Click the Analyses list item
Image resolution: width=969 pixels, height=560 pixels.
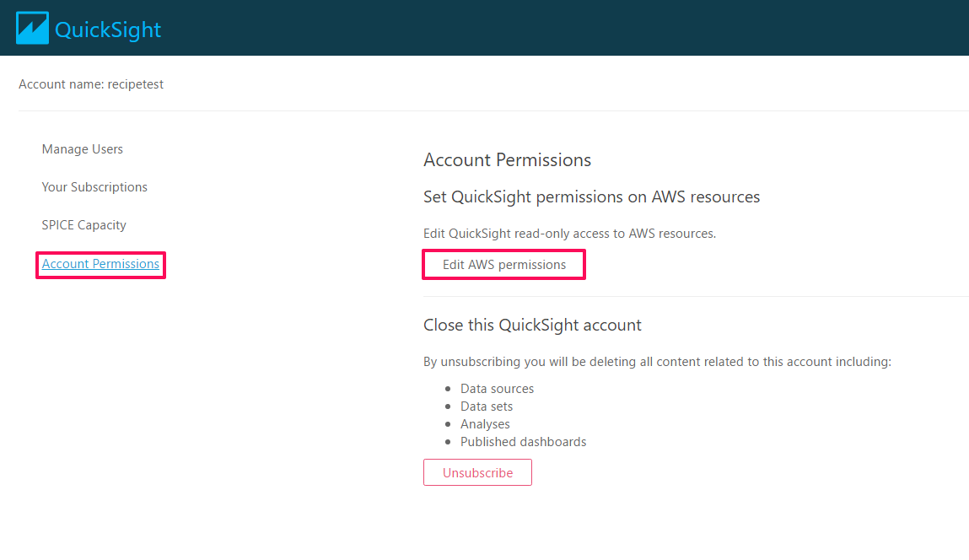485,424
